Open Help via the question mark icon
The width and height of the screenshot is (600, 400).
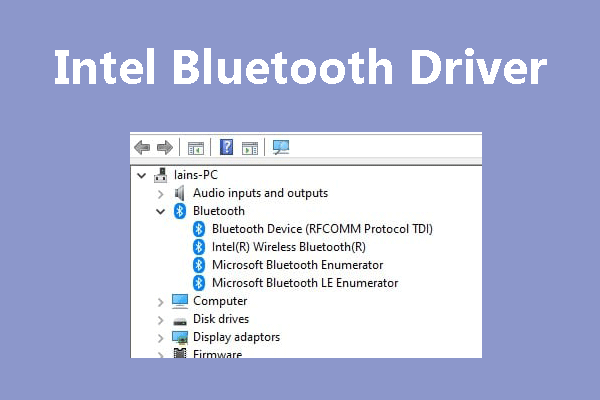(226, 147)
